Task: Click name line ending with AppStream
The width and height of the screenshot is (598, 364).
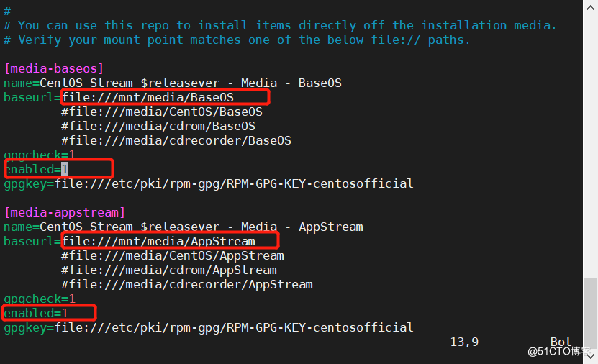Action: tap(184, 227)
